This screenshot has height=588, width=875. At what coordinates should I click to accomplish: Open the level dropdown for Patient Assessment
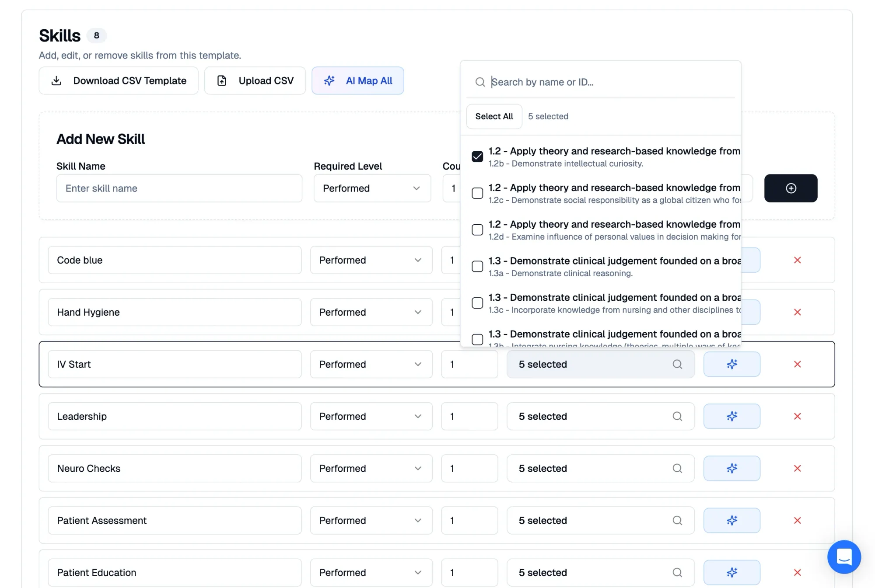[x=371, y=520]
